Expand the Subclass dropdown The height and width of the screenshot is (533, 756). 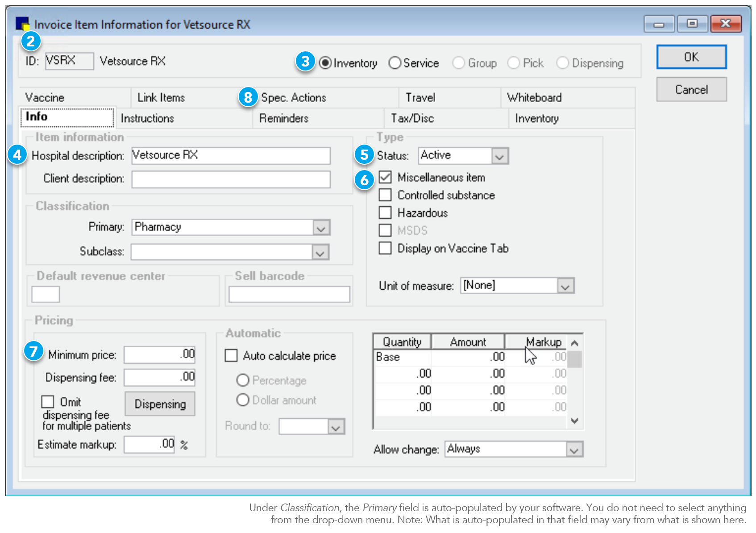(320, 252)
